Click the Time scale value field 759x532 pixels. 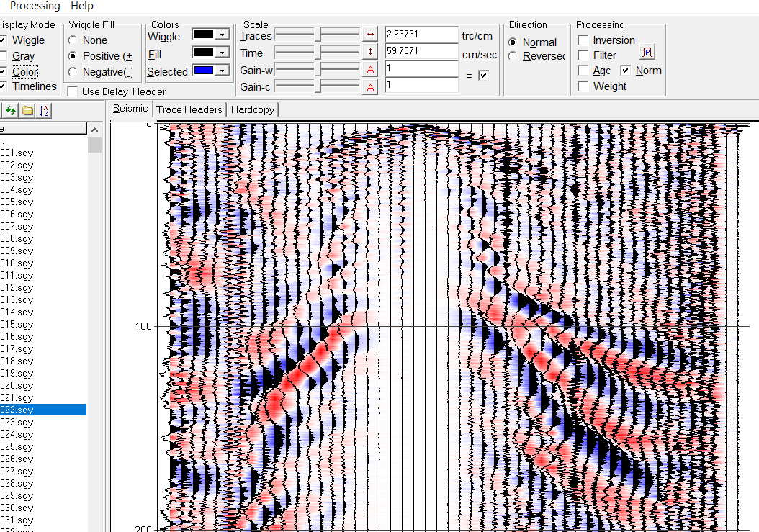point(421,52)
